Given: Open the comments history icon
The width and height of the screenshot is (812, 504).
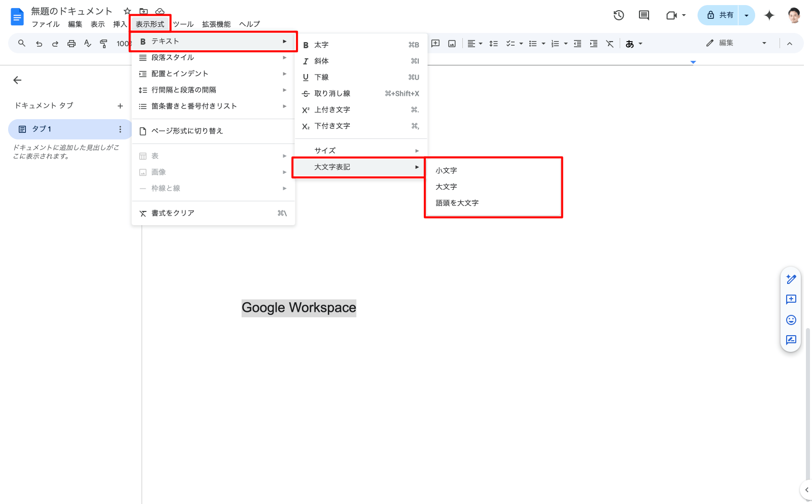Looking at the screenshot, I should click(644, 15).
